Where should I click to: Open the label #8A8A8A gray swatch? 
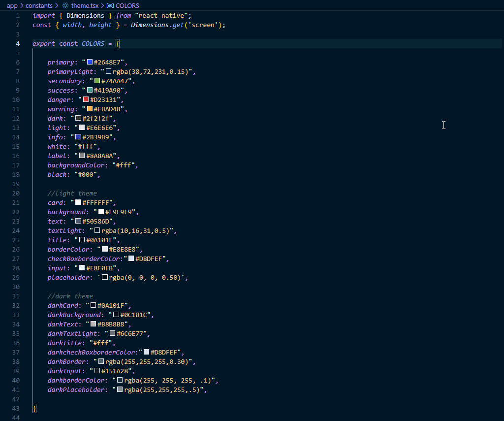(x=82, y=156)
